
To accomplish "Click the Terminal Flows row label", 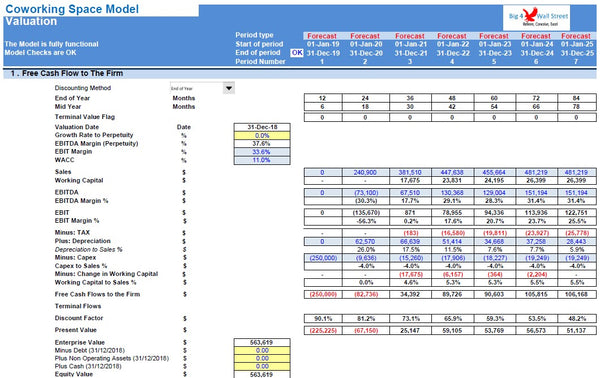I will pyautogui.click(x=78, y=306).
